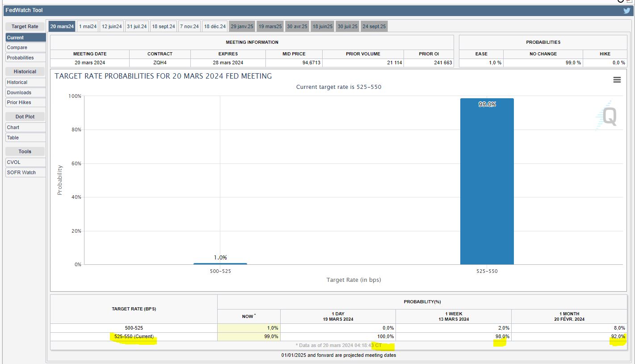
Task: Click the NOW column header
Action: (x=249, y=316)
